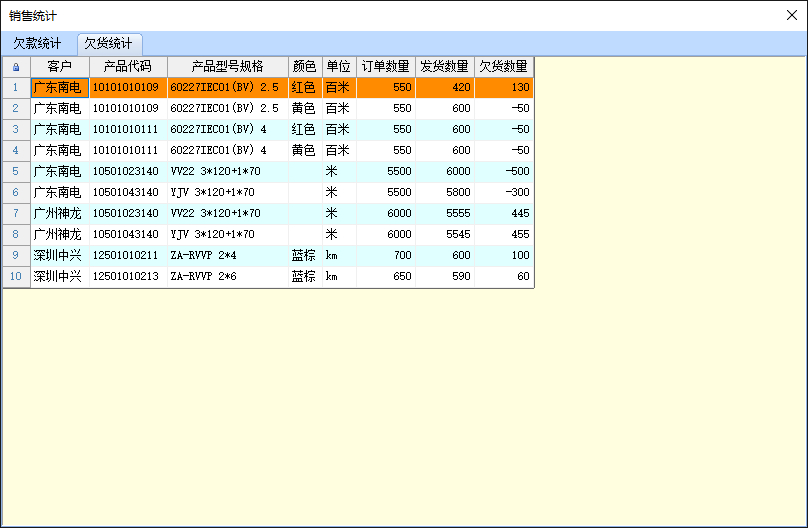Screen dimensions: 808x528
Task: Sort by 欠货数量 column header
Action: [503, 67]
